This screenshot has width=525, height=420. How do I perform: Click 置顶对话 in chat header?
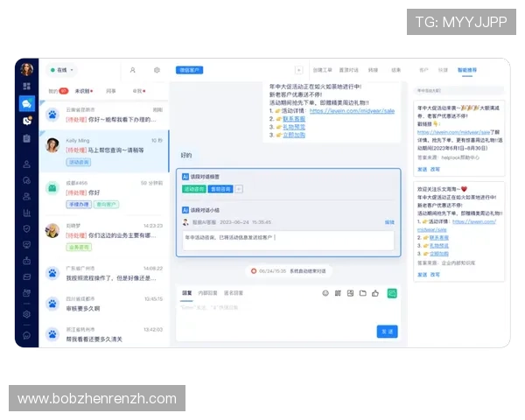point(348,70)
